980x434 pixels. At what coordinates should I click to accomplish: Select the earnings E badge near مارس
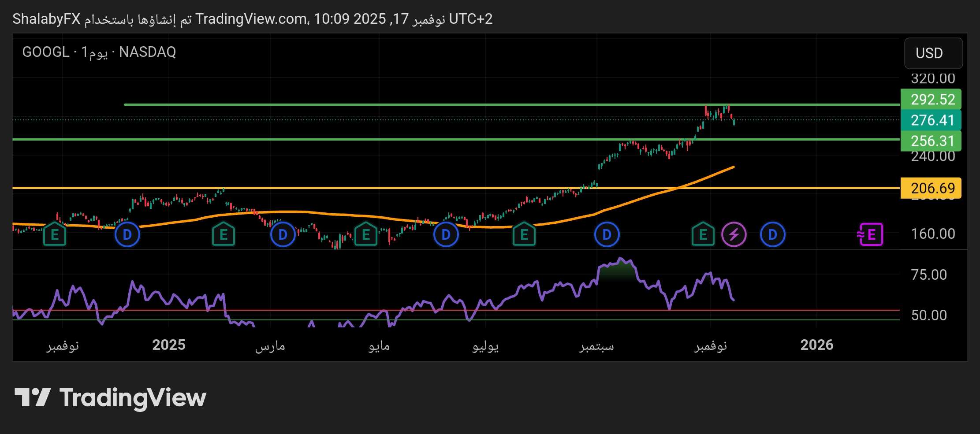[x=224, y=234]
